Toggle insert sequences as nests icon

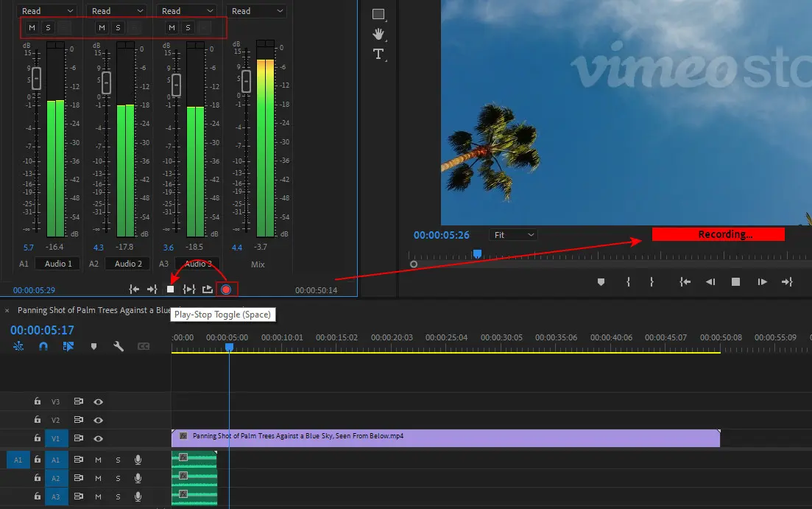pos(18,345)
